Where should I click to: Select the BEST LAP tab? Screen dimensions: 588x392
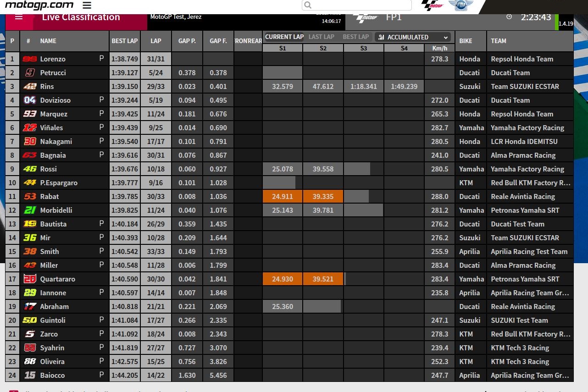[355, 37]
